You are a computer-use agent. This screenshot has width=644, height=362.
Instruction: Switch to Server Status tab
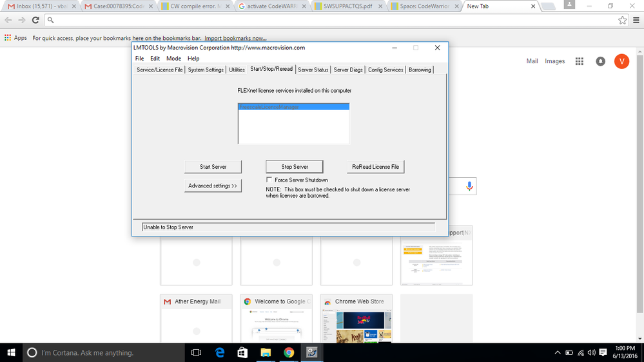coord(313,70)
